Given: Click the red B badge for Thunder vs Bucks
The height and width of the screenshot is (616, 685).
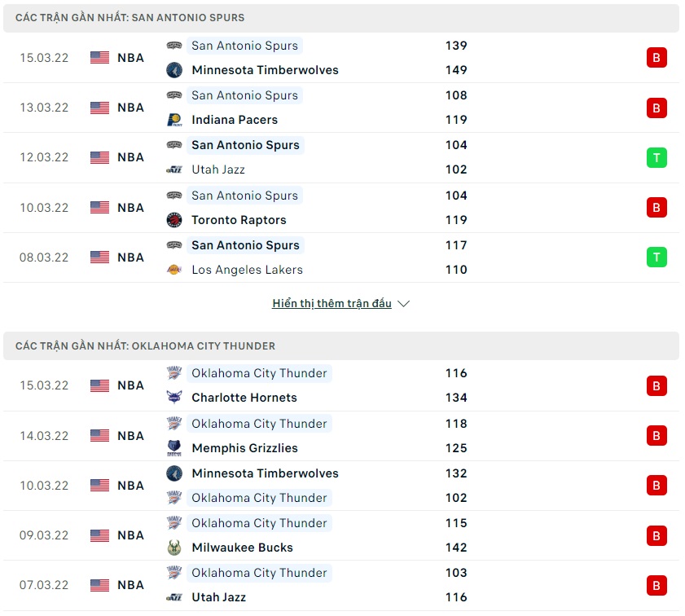Looking at the screenshot, I should (656, 535).
